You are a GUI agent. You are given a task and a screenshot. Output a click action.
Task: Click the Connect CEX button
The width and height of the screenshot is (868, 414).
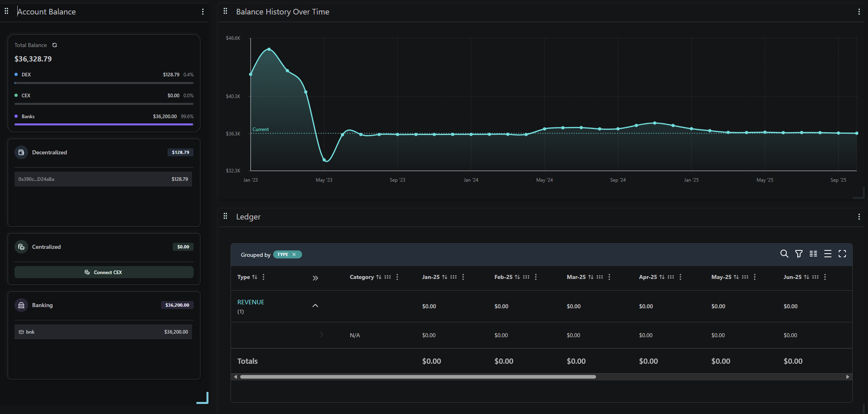click(x=104, y=272)
